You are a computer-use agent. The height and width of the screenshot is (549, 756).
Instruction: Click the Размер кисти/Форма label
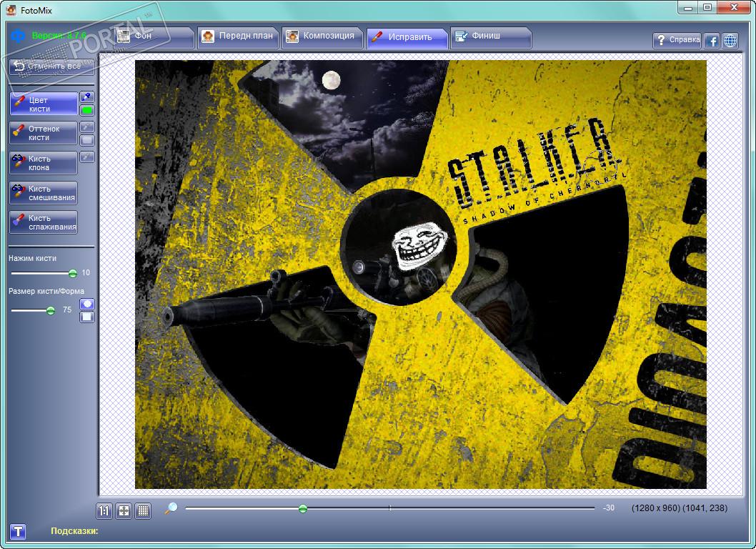(46, 292)
